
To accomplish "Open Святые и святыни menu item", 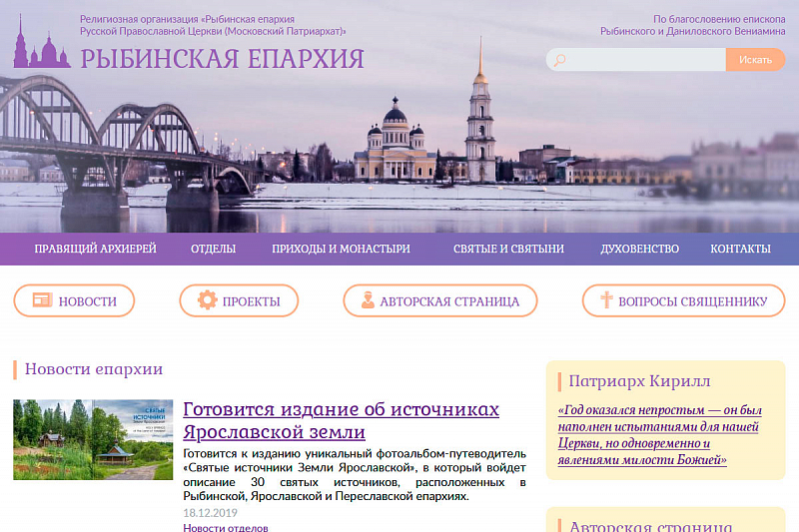I will [508, 249].
